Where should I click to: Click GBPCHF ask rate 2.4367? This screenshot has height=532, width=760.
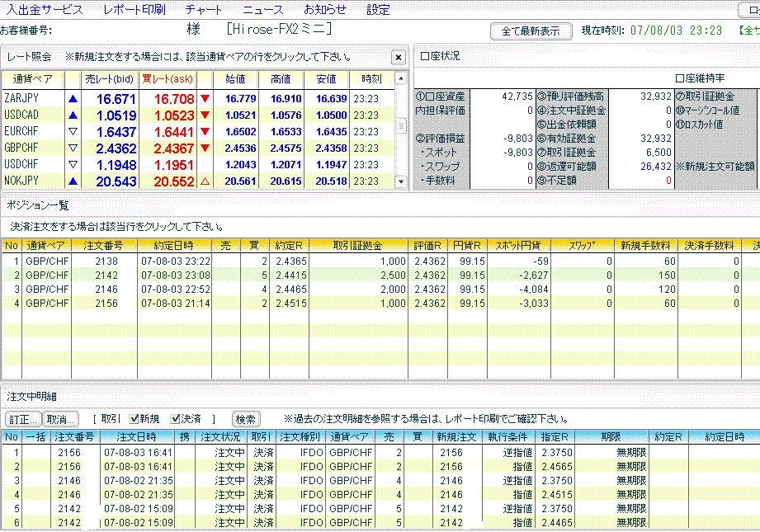(x=174, y=148)
